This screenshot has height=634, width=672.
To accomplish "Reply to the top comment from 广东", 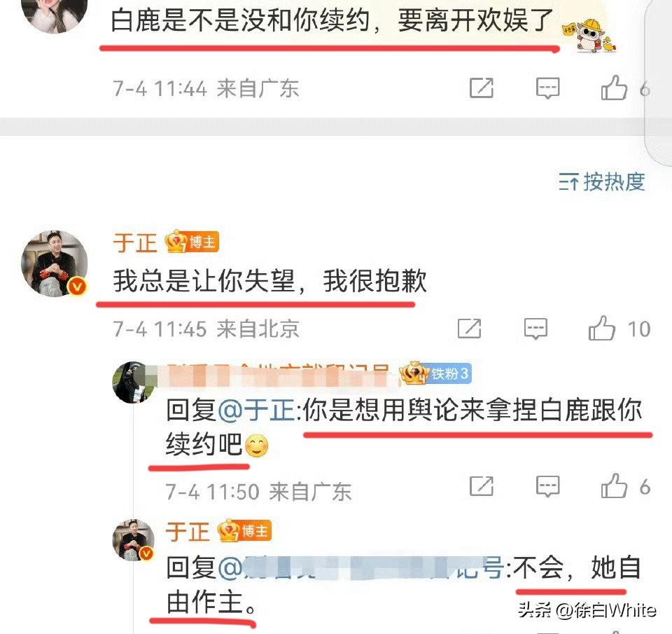I will 547,88.
